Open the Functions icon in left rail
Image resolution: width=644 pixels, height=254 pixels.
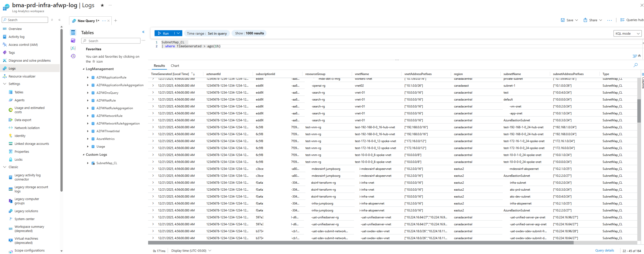pos(73,48)
